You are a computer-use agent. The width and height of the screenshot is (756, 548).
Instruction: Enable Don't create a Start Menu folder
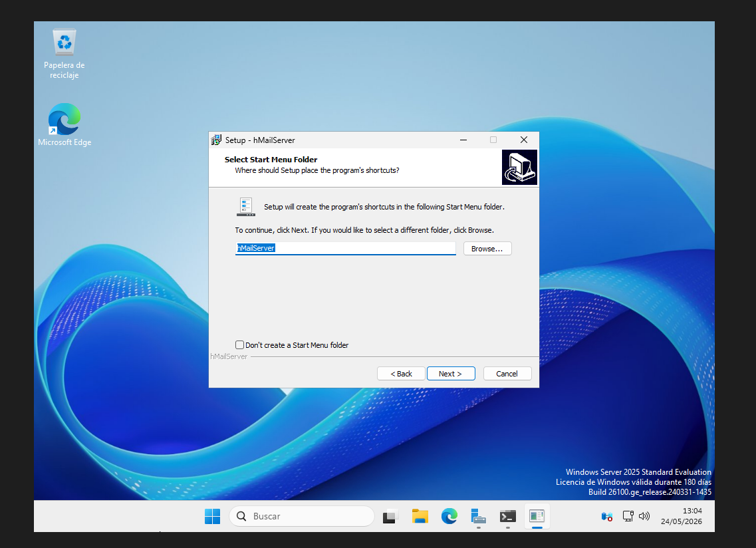click(x=239, y=345)
